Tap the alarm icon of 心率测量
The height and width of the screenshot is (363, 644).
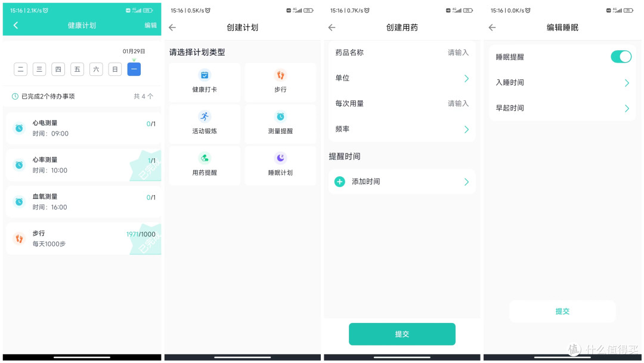[x=19, y=165]
